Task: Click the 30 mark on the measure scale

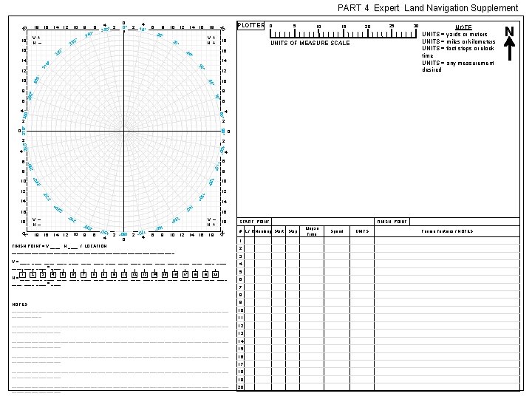Action: pos(416,26)
